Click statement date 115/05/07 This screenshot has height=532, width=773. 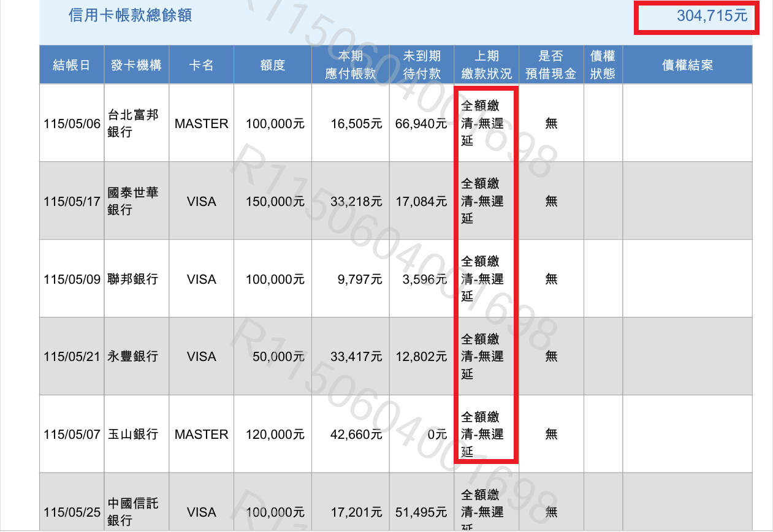(x=72, y=434)
